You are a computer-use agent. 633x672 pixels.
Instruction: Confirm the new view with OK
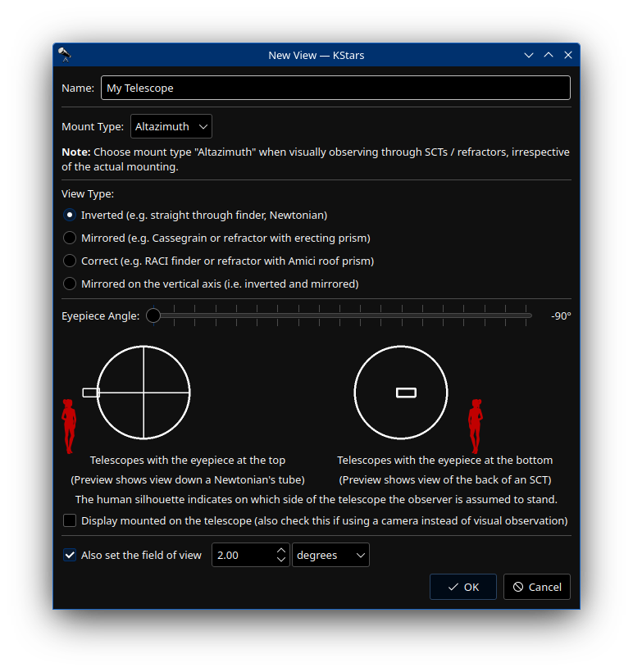coord(463,587)
